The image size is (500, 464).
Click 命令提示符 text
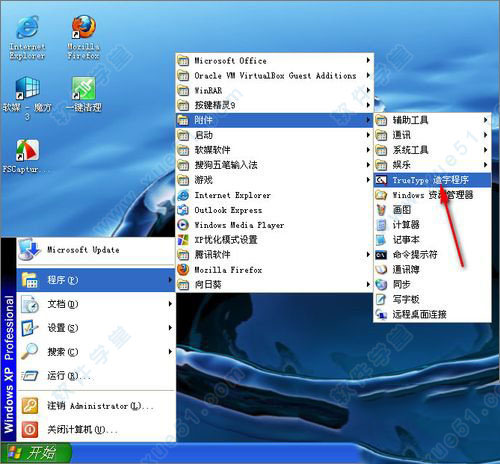pyautogui.click(x=415, y=255)
